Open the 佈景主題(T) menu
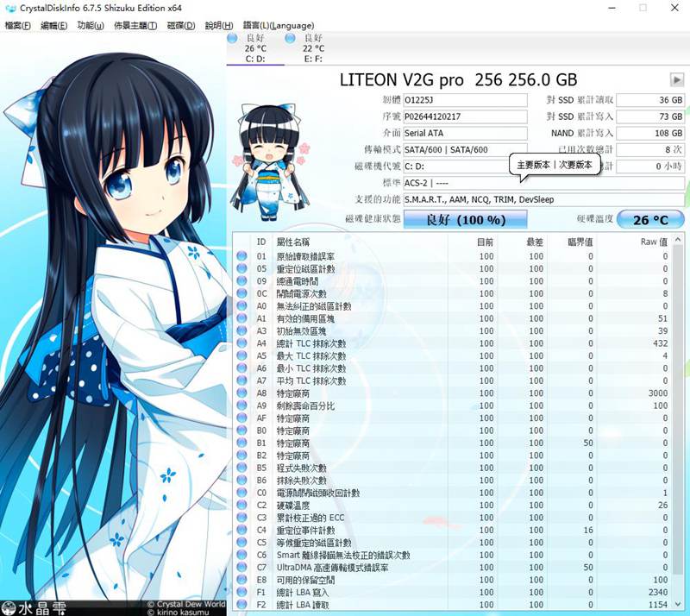690x616 pixels. pos(135,26)
